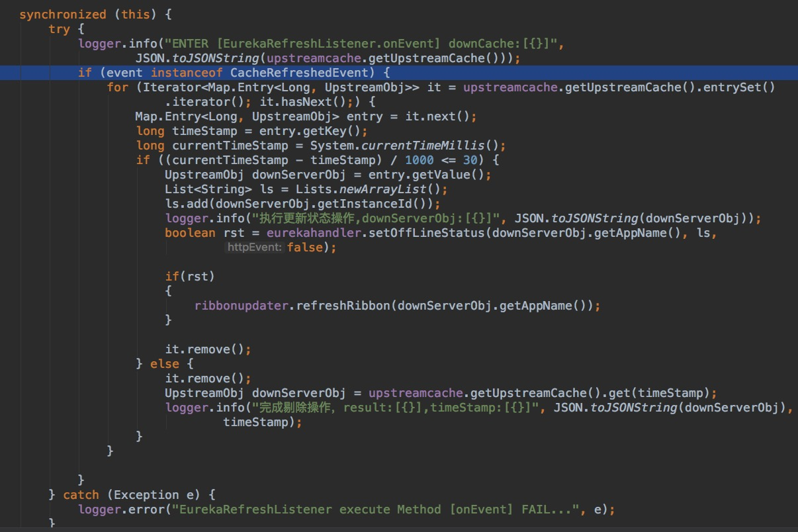Image resolution: width=798 pixels, height=532 pixels.
Task: Click 'logger.error' call
Action: click(x=121, y=509)
